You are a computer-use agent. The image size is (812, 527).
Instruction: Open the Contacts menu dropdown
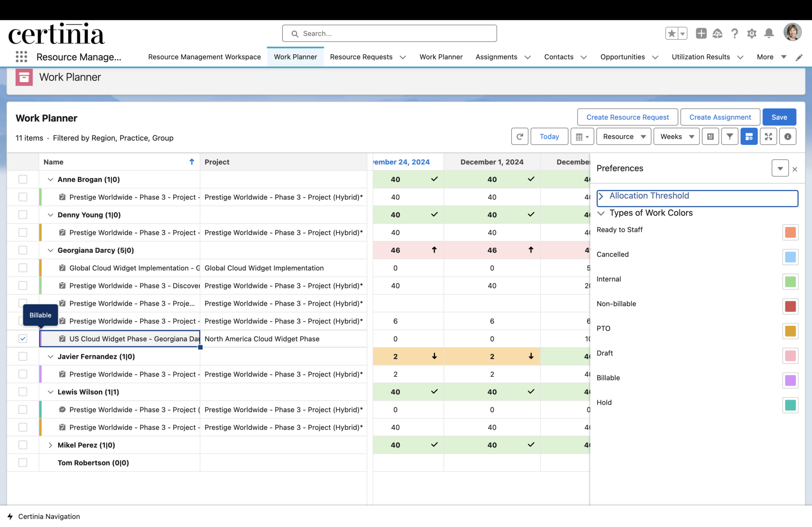583,57
